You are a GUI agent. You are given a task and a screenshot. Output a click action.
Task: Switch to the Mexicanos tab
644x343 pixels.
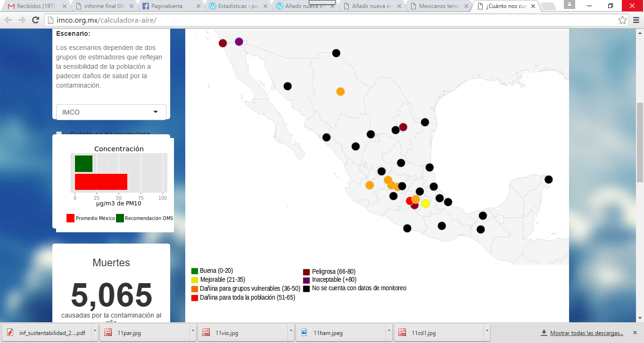coord(438,6)
